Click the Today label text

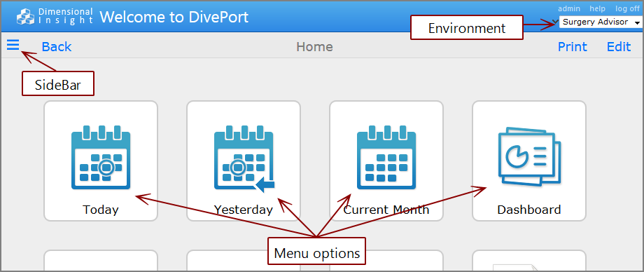click(101, 210)
